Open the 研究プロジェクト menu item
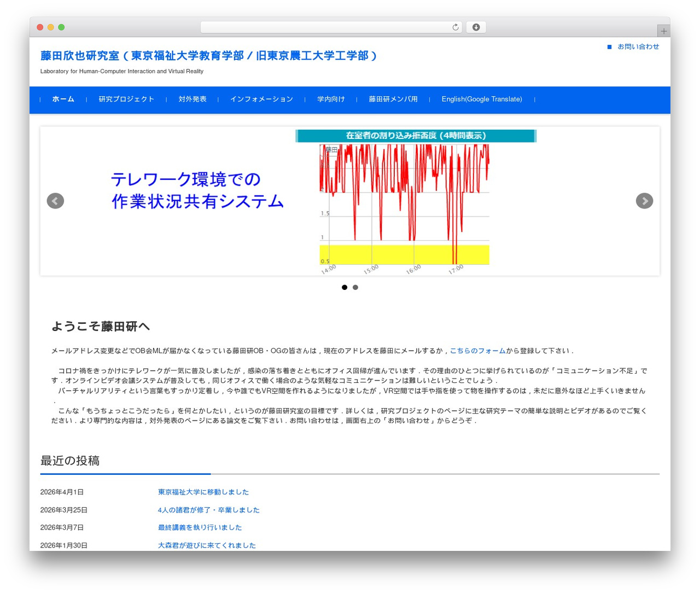Image resolution: width=700 pixels, height=593 pixels. 126,99
